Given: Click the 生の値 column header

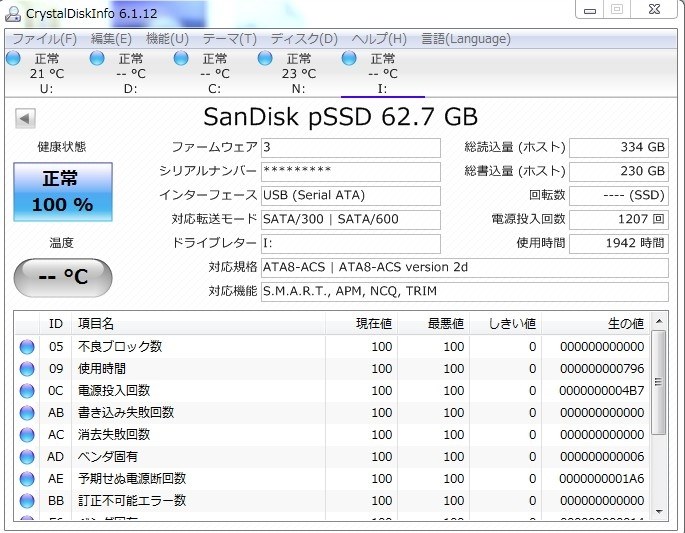Looking at the screenshot, I should pyautogui.click(x=625, y=323).
